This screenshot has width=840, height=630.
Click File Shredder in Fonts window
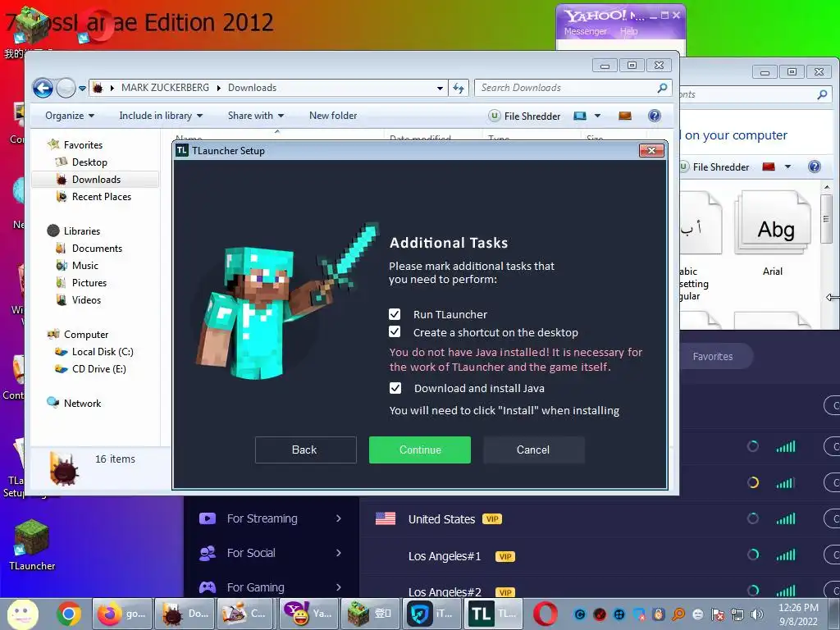tap(714, 167)
